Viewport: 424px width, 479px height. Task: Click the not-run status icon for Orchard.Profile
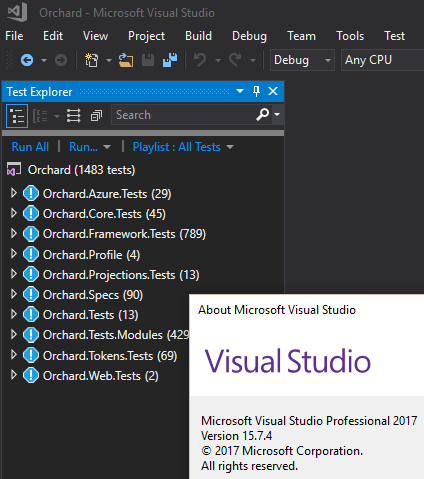click(x=31, y=254)
